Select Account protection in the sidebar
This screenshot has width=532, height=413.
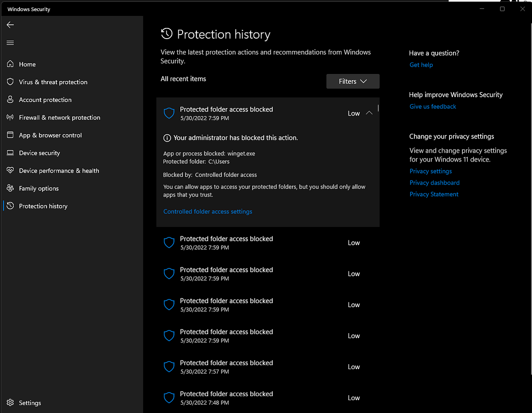[x=44, y=99]
